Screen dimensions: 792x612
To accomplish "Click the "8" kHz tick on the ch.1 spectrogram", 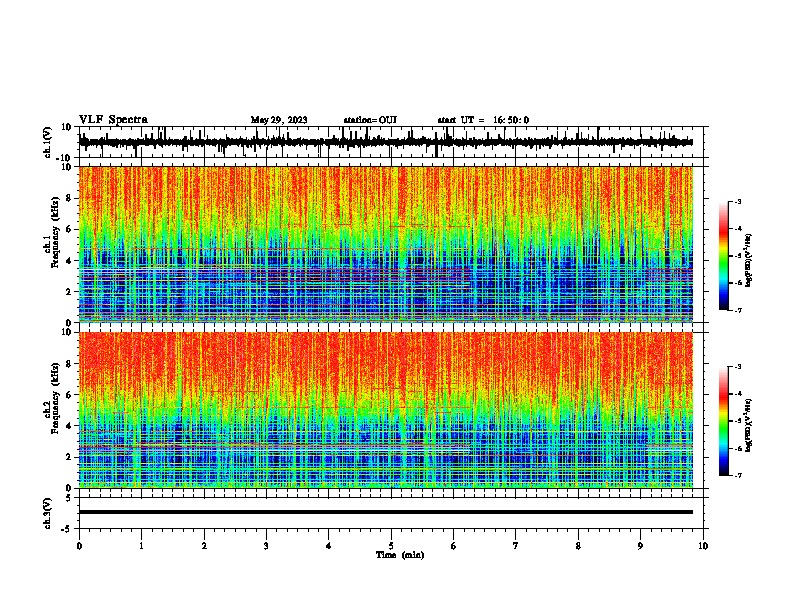I will click(x=71, y=198).
